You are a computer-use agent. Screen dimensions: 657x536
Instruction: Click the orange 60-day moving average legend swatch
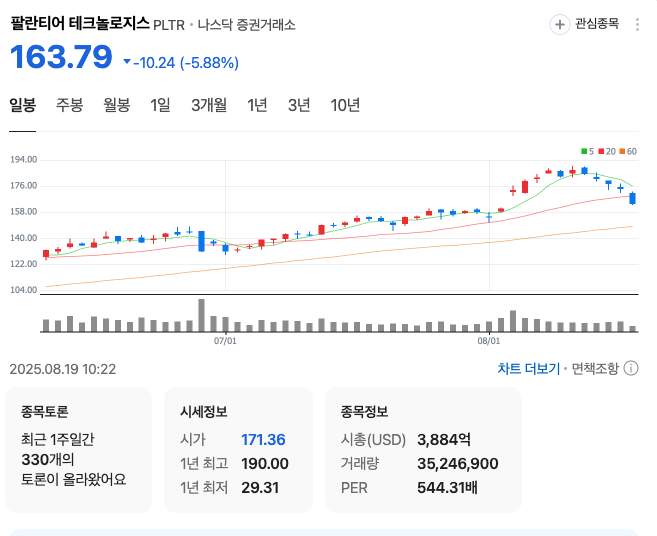[622, 151]
